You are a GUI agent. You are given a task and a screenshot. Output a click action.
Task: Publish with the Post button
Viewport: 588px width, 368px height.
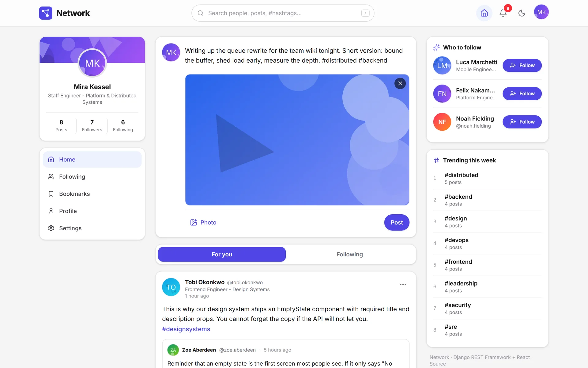point(397,222)
